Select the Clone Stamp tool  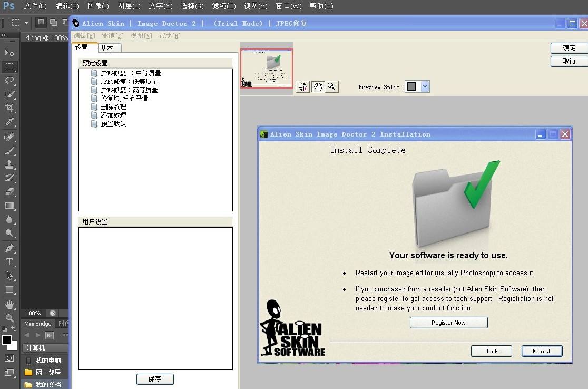point(9,164)
